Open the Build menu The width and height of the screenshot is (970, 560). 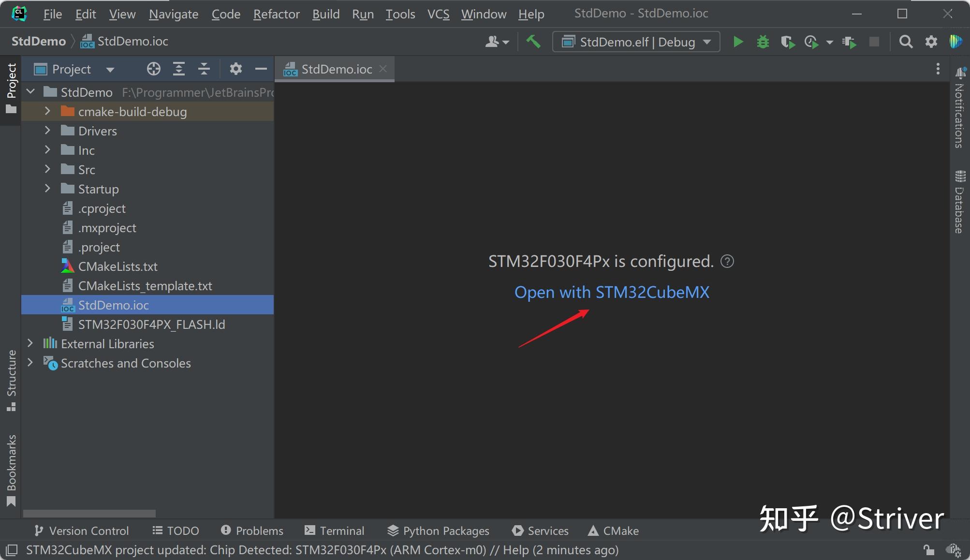(x=326, y=14)
